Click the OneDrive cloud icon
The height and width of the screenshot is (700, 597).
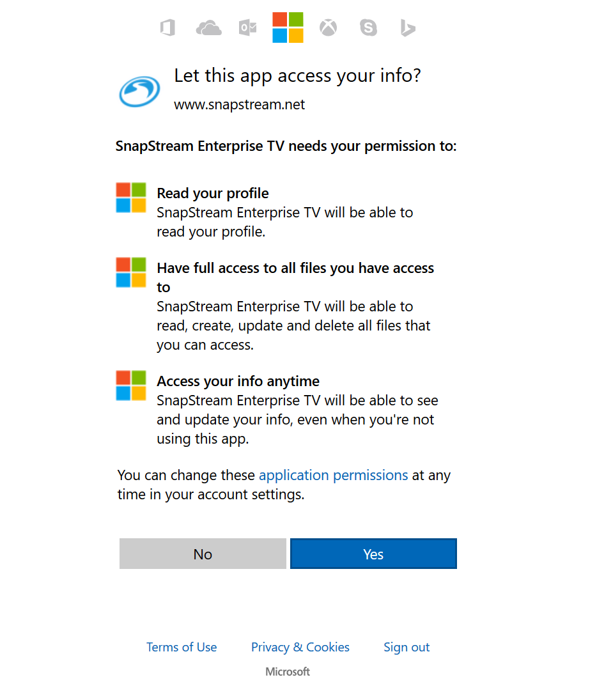click(x=208, y=28)
